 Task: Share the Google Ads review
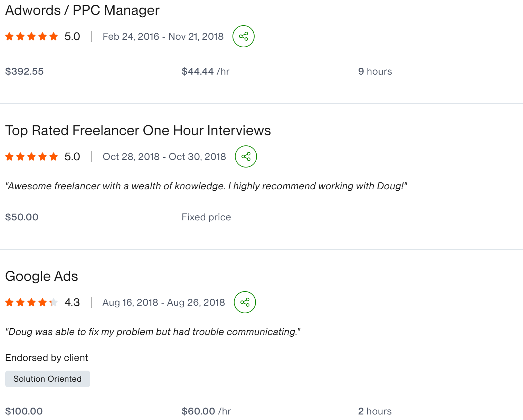point(245,302)
